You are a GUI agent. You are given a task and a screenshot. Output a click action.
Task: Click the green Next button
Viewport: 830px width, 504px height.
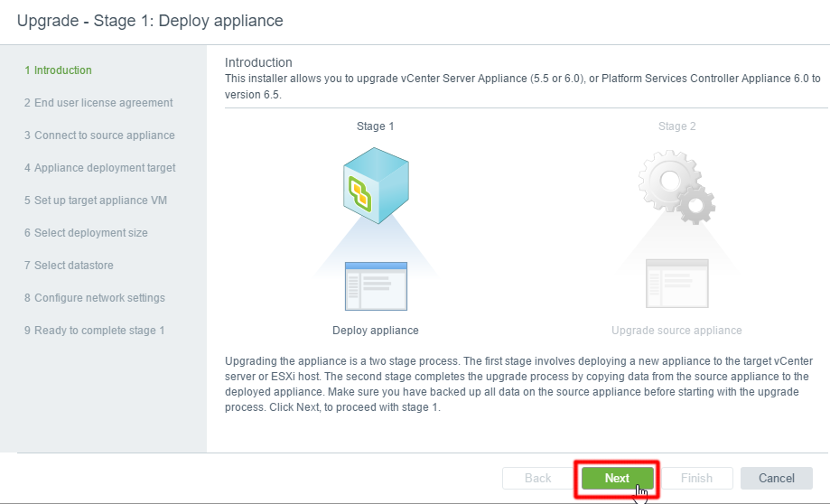click(x=617, y=478)
